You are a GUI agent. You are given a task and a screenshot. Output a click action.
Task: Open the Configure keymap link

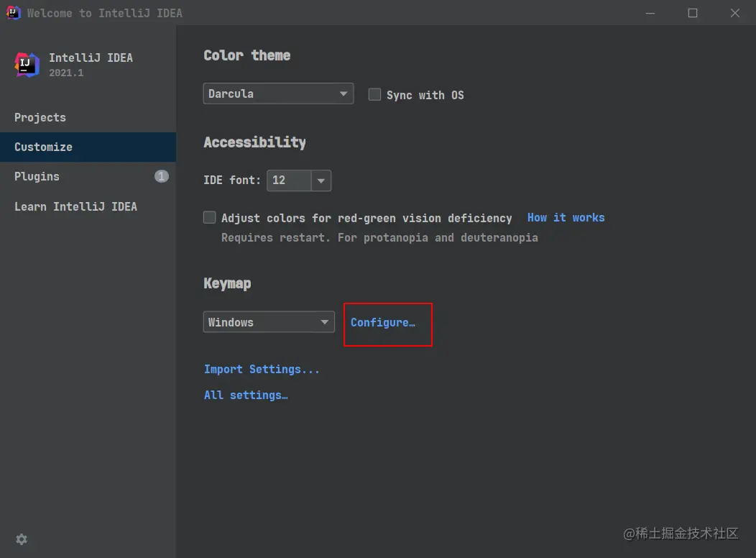383,323
